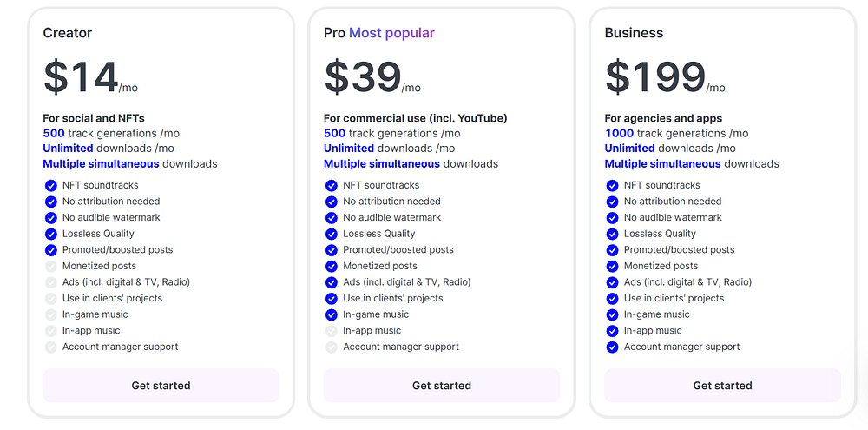Click In-app music checkmark in Business plan
Image resolution: width=868 pixels, height=430 pixels.
click(612, 331)
